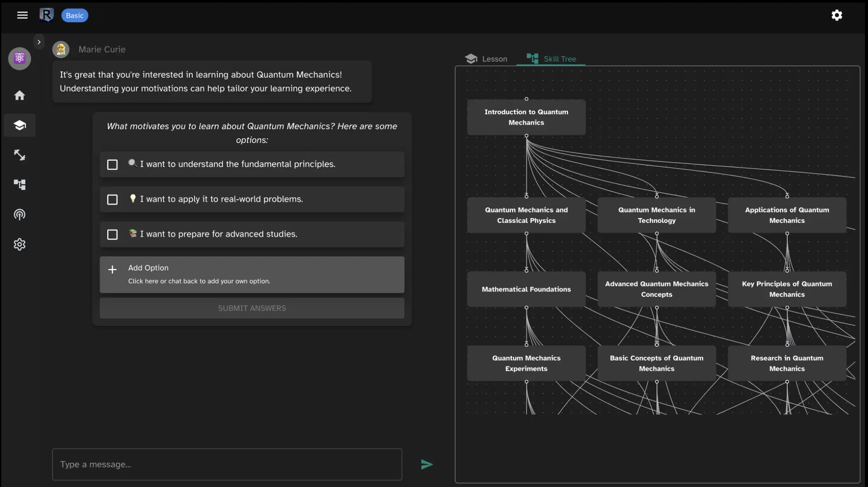Click the 'Type a message' input field
The image size is (868, 487).
click(x=227, y=464)
